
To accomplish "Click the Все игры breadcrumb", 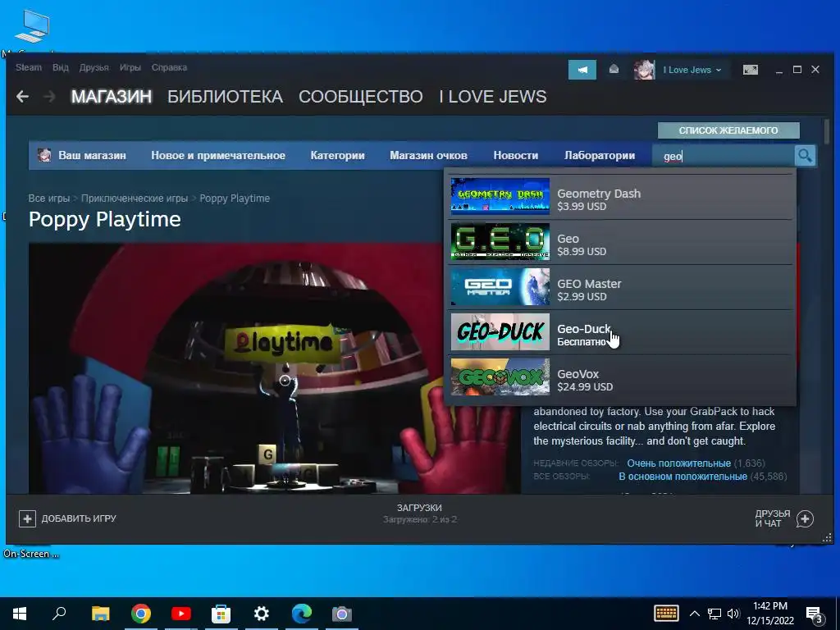I will (48, 199).
